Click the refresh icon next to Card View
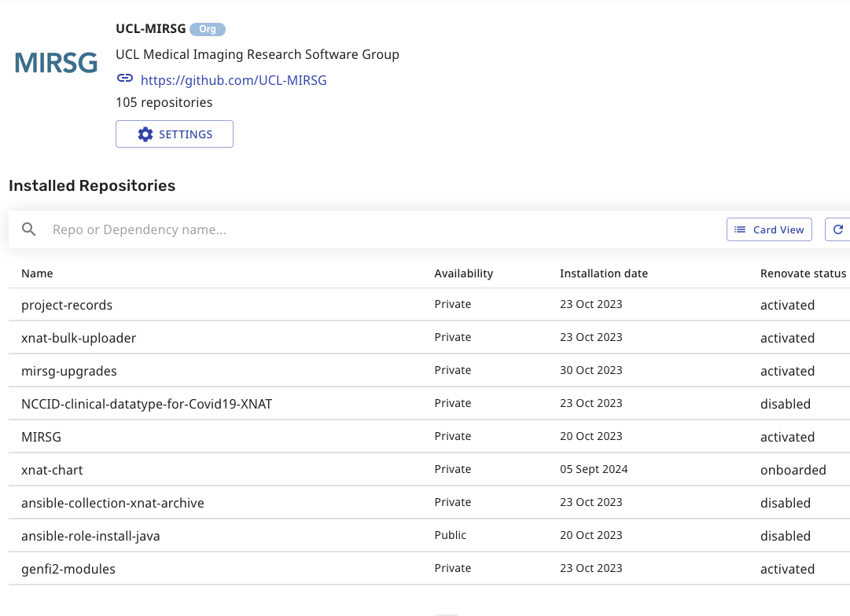 tap(837, 229)
